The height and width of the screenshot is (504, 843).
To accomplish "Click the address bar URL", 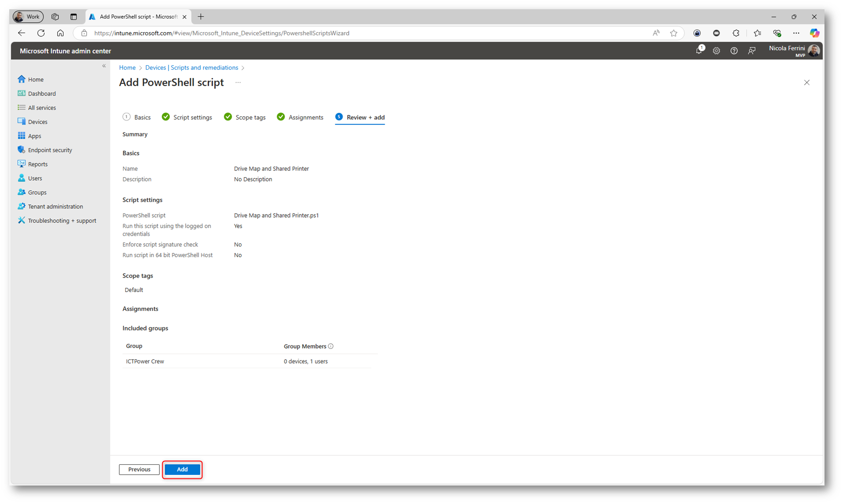I will click(222, 33).
